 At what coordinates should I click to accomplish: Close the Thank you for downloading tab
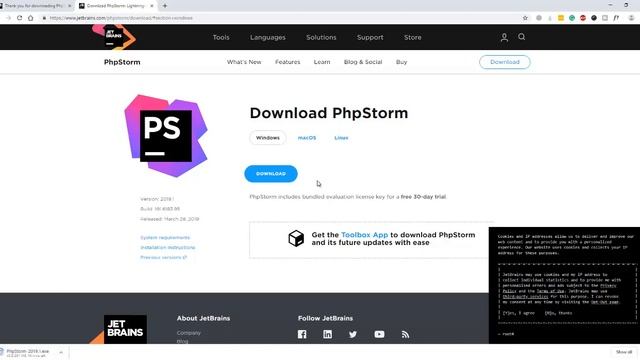pyautogui.click(x=69, y=6)
